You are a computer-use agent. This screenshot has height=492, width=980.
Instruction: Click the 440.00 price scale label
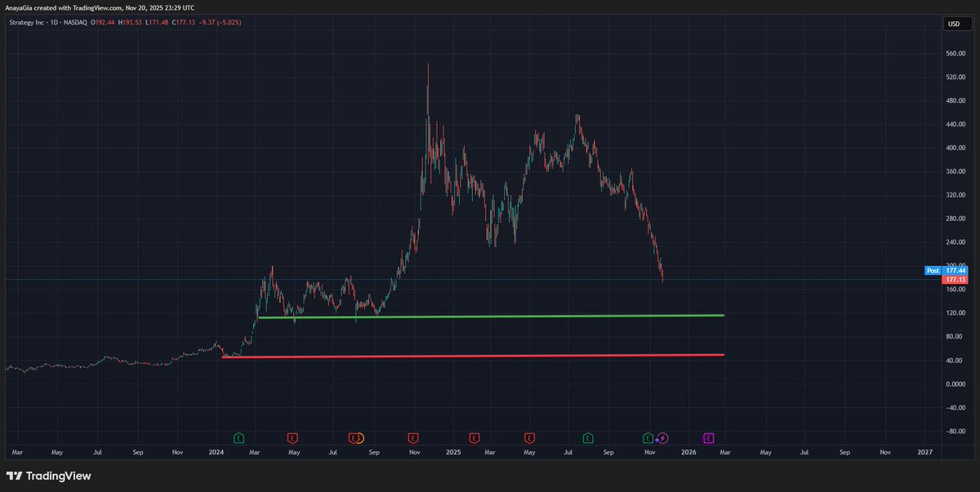click(x=954, y=124)
